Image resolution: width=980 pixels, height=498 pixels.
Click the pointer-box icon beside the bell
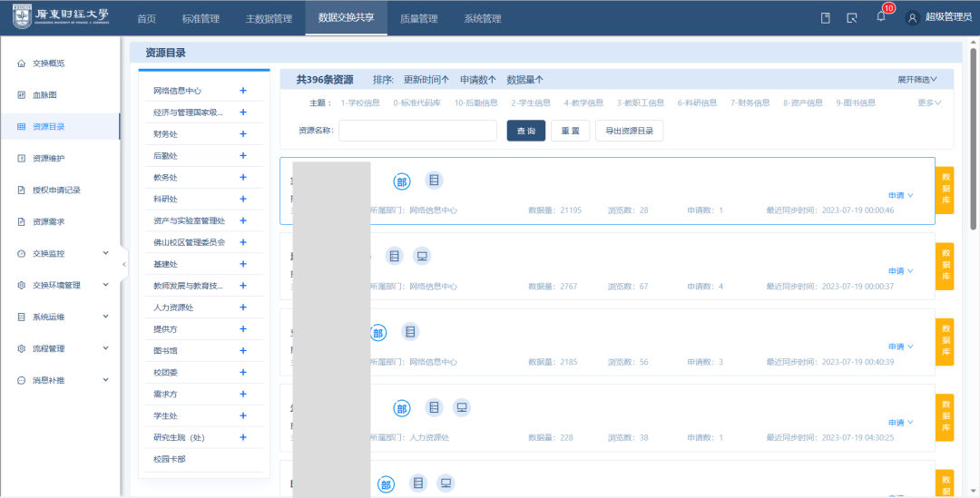[x=852, y=18]
